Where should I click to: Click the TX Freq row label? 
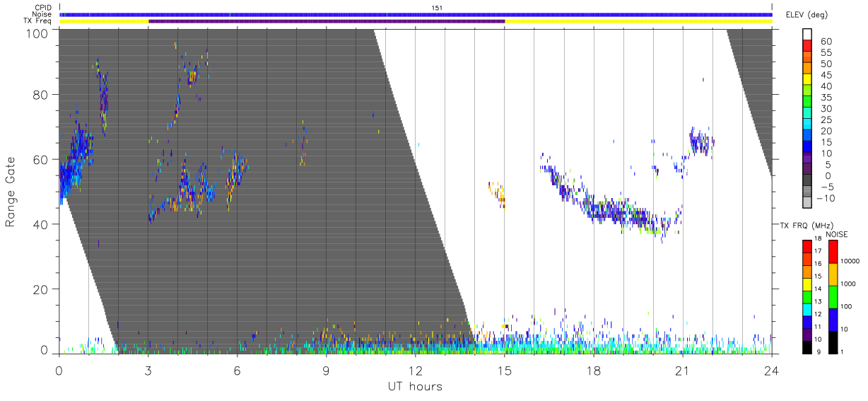(x=38, y=21)
